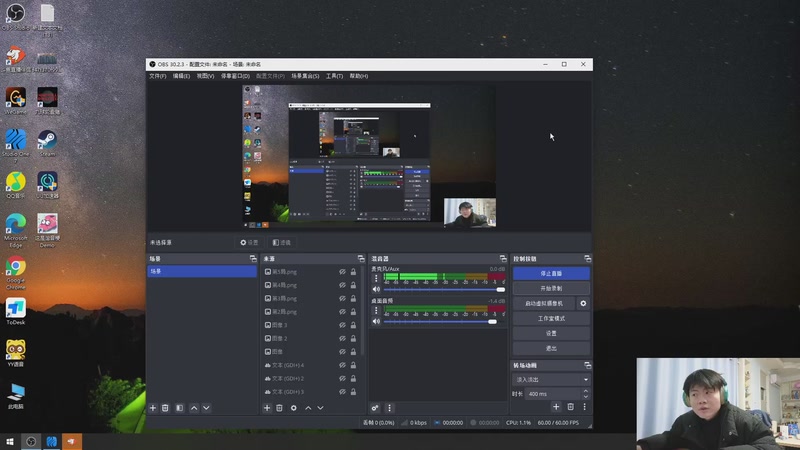
Task: Open scene filters icon in the 场景 panel toolbar
Action: [180, 408]
